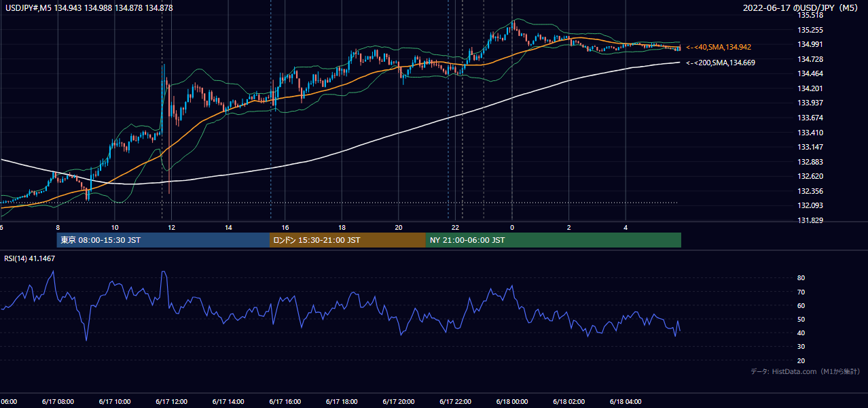Click the 6/17 14:00 bottom time label
The width and height of the screenshot is (868, 408).
pos(228,401)
